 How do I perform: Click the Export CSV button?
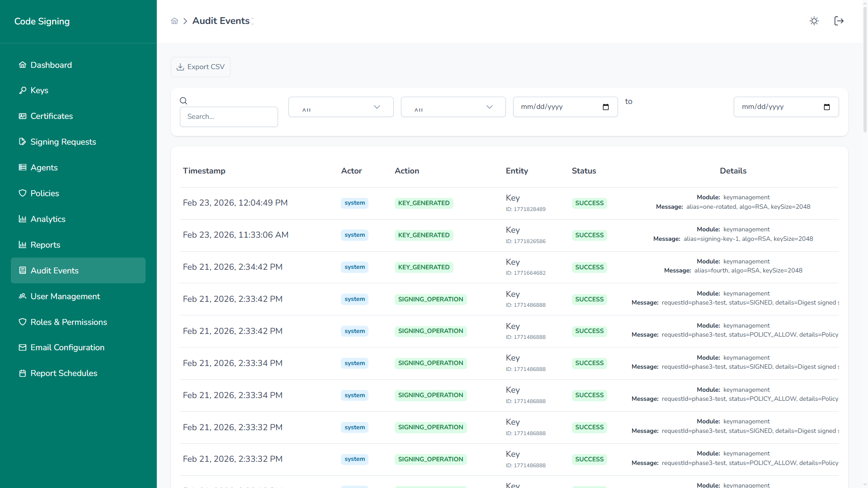pyautogui.click(x=200, y=67)
